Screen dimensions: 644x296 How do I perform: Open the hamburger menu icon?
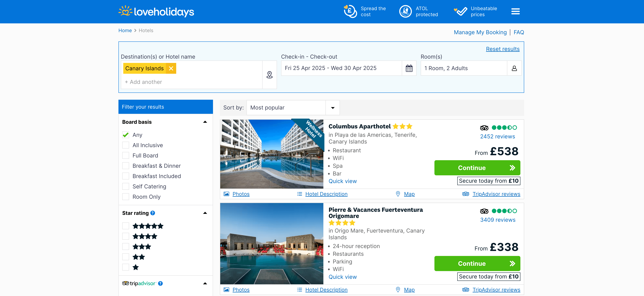tap(515, 12)
